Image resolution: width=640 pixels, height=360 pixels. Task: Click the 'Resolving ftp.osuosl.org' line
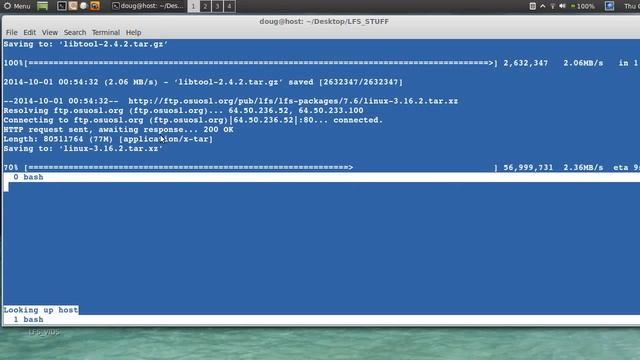[x=183, y=111]
